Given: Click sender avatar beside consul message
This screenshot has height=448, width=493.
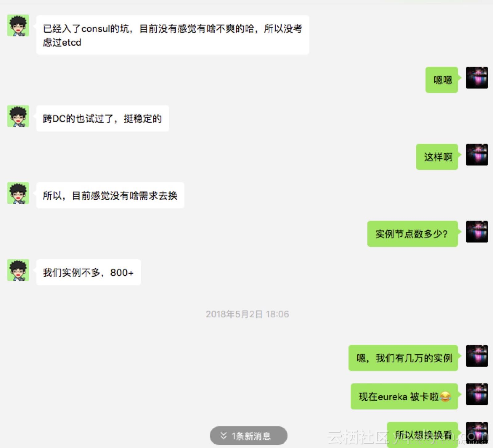Looking at the screenshot, I should pyautogui.click(x=18, y=25).
